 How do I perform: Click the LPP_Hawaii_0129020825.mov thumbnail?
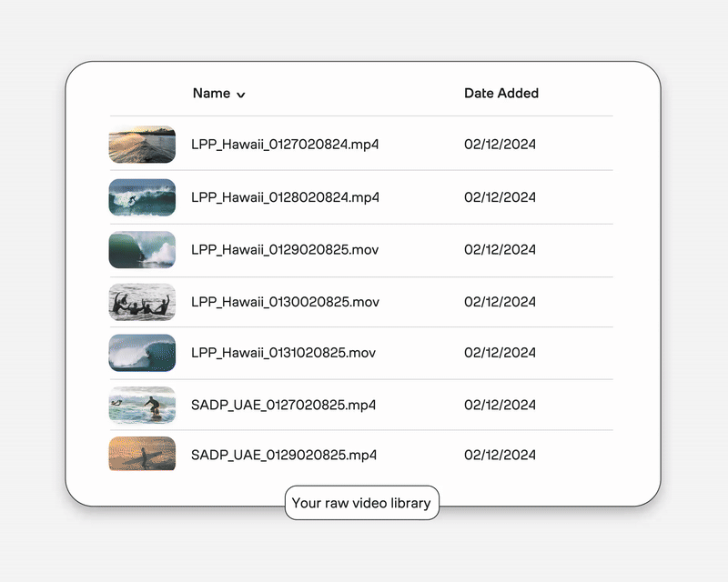click(142, 250)
